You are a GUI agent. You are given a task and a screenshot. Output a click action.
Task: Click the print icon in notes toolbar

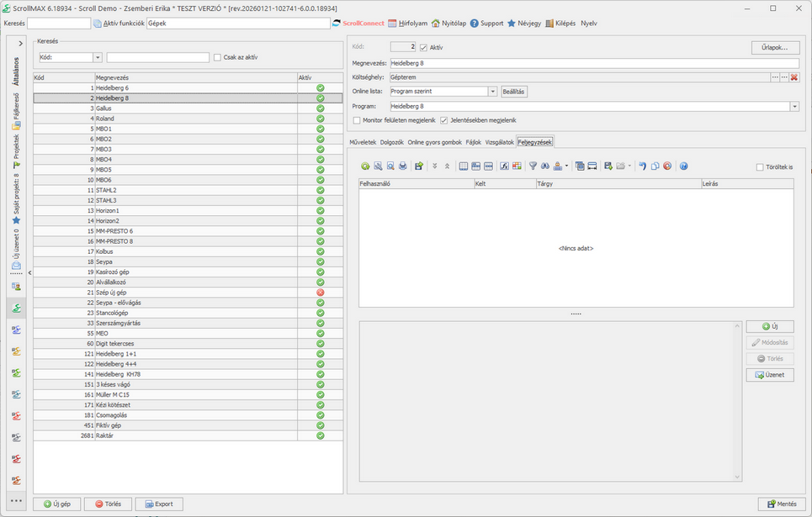(403, 166)
